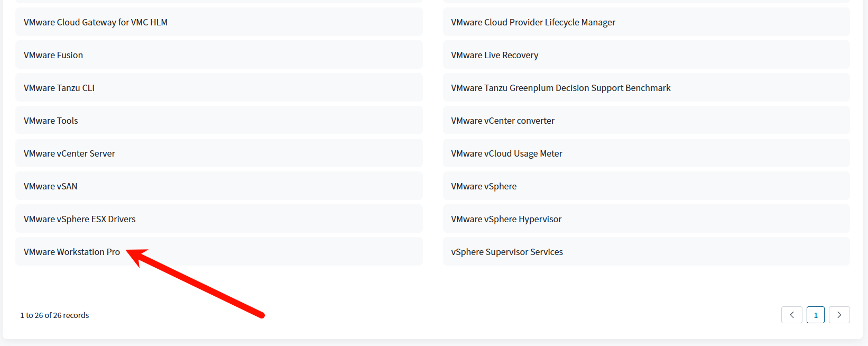Open vSphere Supervisor Services
This screenshot has width=868, height=346.
click(x=506, y=252)
